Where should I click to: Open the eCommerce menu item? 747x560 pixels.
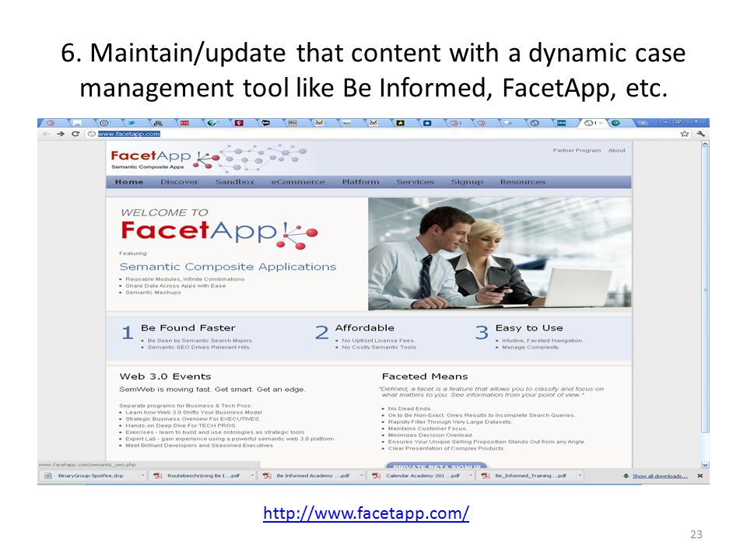(298, 182)
